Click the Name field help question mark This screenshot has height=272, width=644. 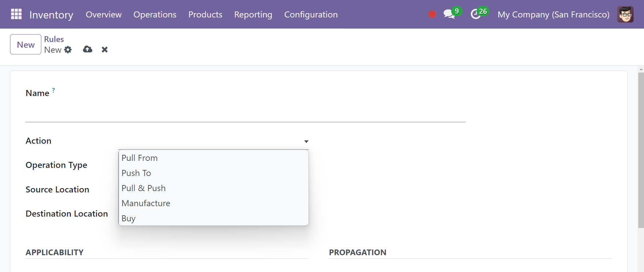pyautogui.click(x=53, y=90)
